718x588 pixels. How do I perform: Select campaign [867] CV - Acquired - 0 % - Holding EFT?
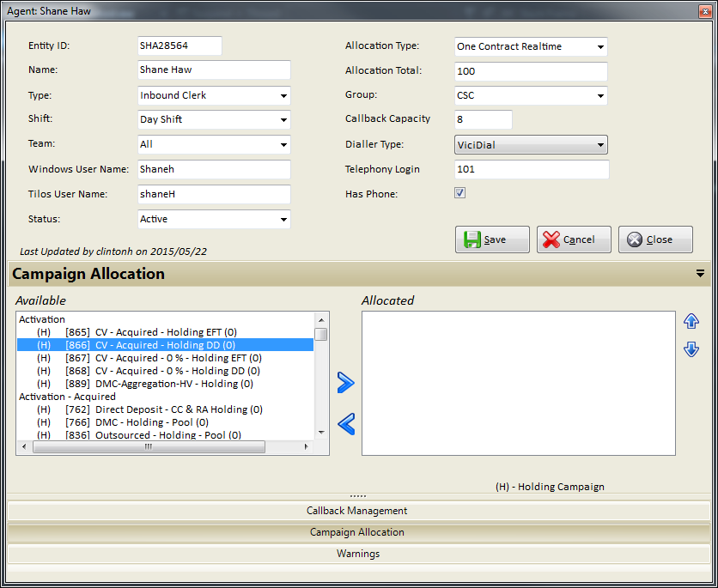click(165, 358)
